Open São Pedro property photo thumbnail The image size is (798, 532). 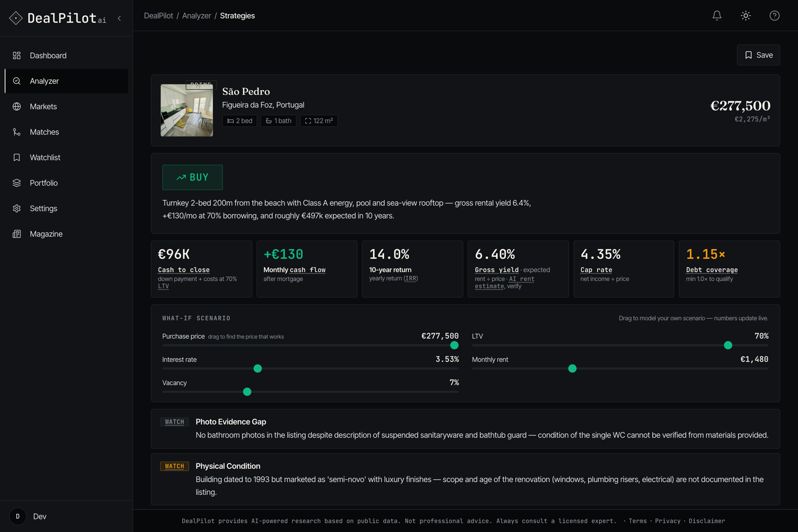pos(187,110)
